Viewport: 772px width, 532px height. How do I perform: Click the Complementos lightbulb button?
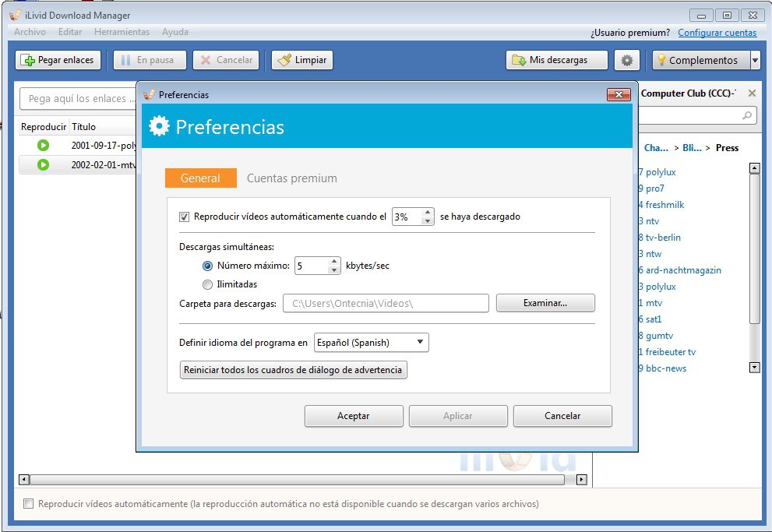[701, 60]
